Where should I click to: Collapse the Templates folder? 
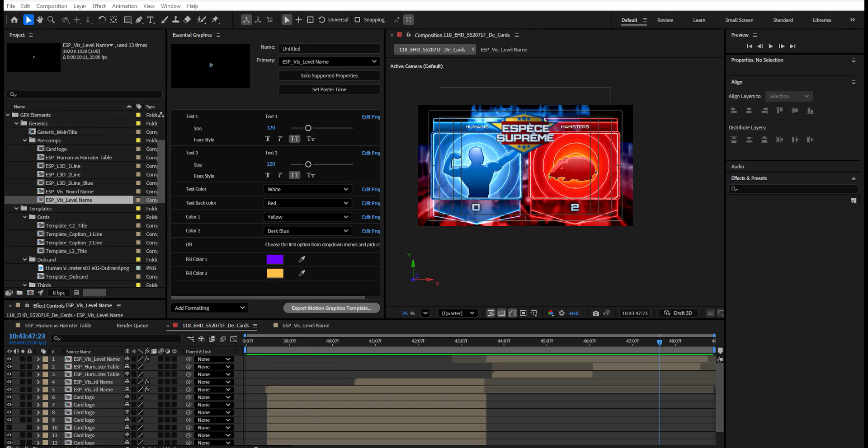pyautogui.click(x=17, y=209)
